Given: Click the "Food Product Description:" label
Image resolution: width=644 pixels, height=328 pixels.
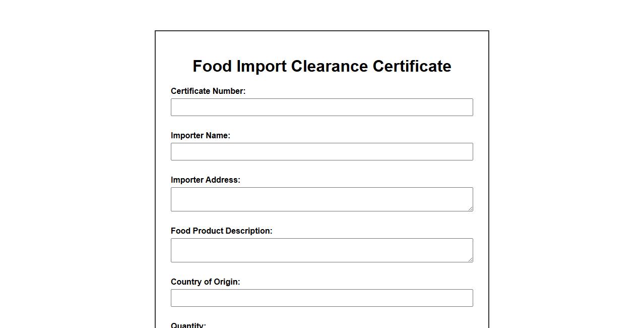Looking at the screenshot, I should click(221, 231).
